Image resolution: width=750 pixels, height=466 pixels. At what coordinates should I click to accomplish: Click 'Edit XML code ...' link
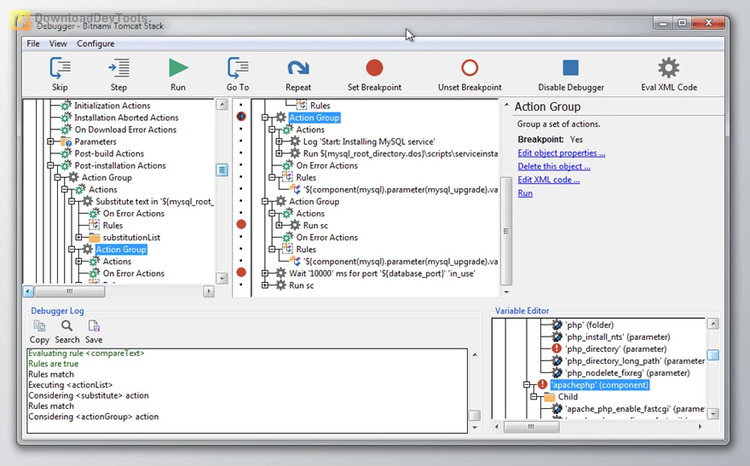(549, 180)
